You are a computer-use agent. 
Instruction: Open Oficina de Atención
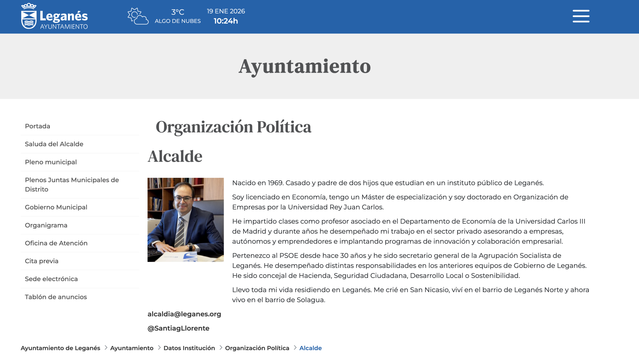pyautogui.click(x=56, y=243)
